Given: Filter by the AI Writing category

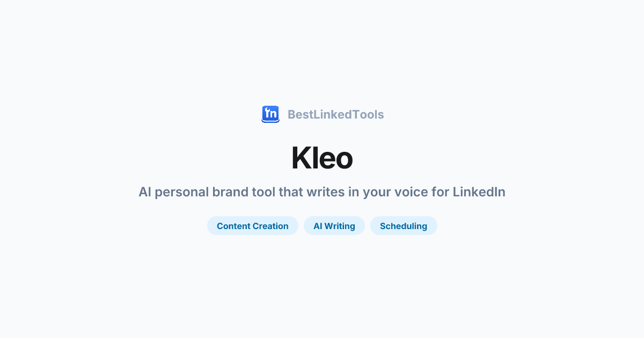Looking at the screenshot, I should 334,226.
